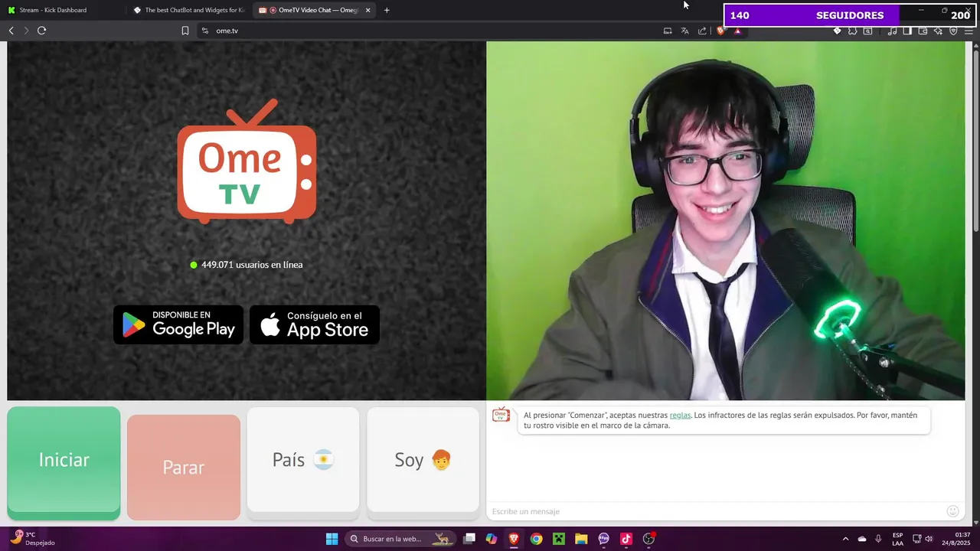Open Minecraft creeper icon on taskbar

[559, 539]
